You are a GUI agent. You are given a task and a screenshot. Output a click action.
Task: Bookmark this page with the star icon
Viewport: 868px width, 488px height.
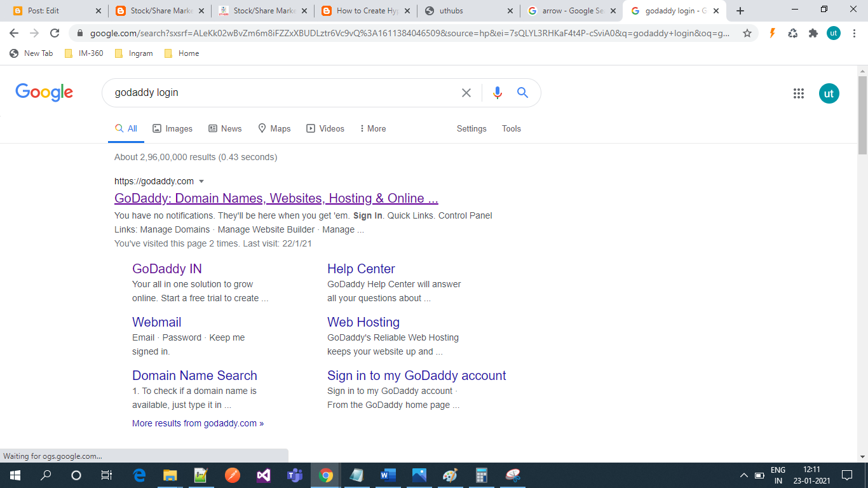(x=747, y=33)
